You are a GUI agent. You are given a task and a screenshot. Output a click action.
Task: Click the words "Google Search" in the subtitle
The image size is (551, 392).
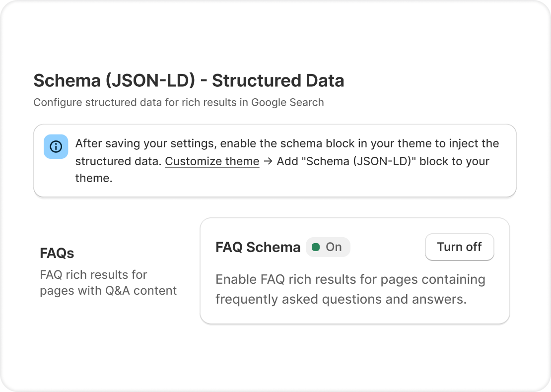pos(287,103)
